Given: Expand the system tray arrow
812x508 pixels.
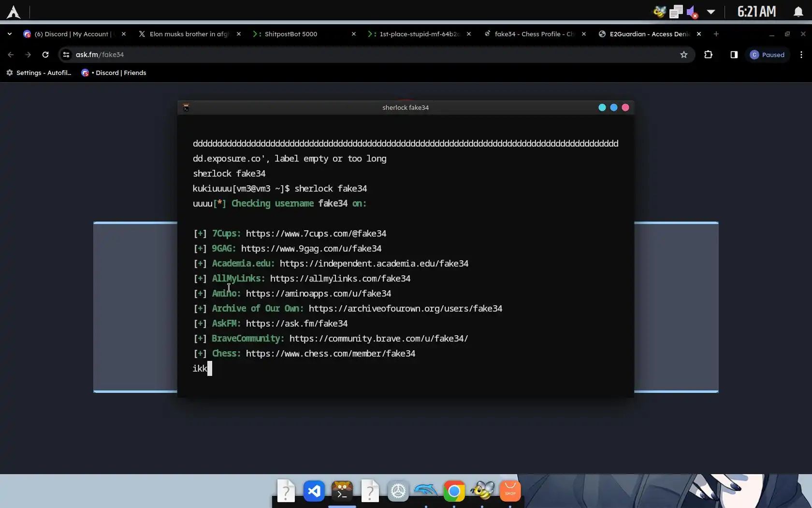Looking at the screenshot, I should (710, 12).
